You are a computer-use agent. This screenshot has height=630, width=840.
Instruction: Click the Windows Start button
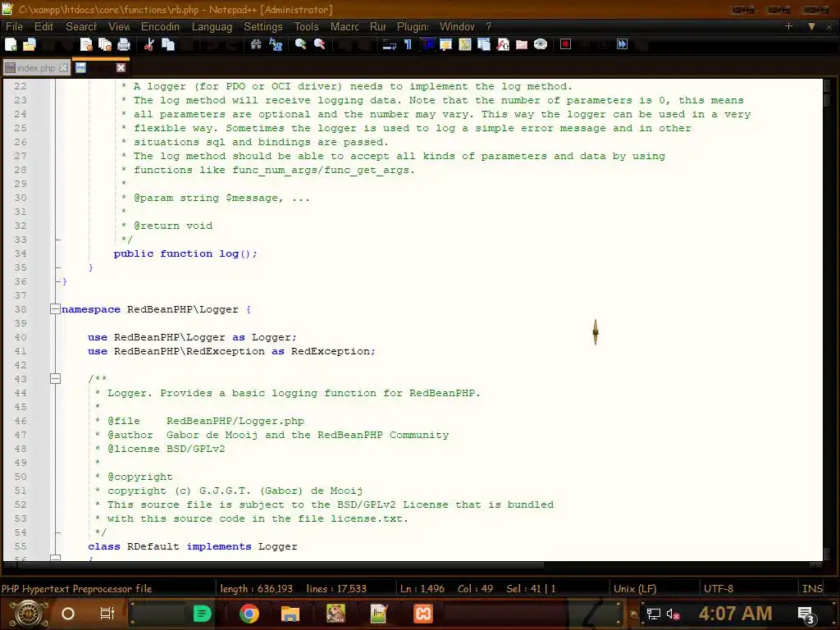click(x=29, y=614)
